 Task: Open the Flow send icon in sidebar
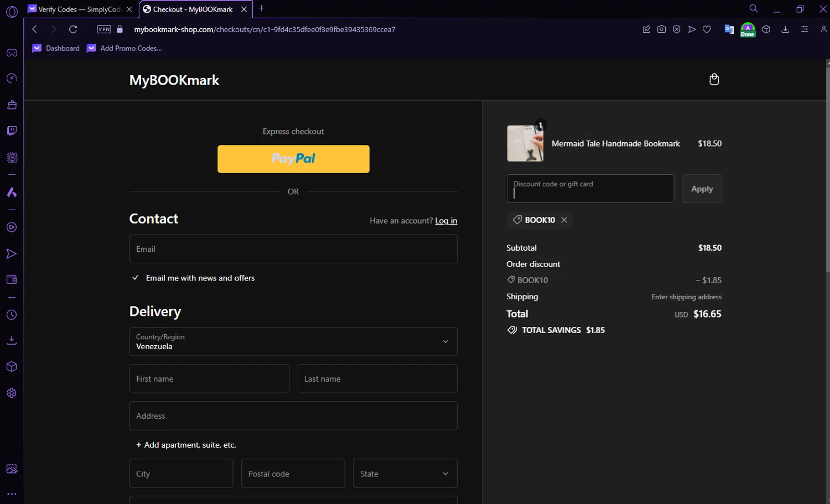(12, 253)
